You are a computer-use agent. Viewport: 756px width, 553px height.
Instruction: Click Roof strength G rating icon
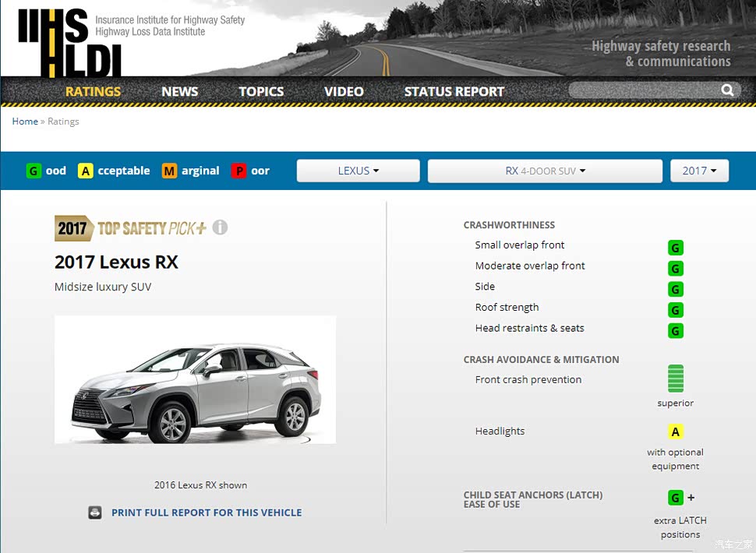[x=676, y=310]
